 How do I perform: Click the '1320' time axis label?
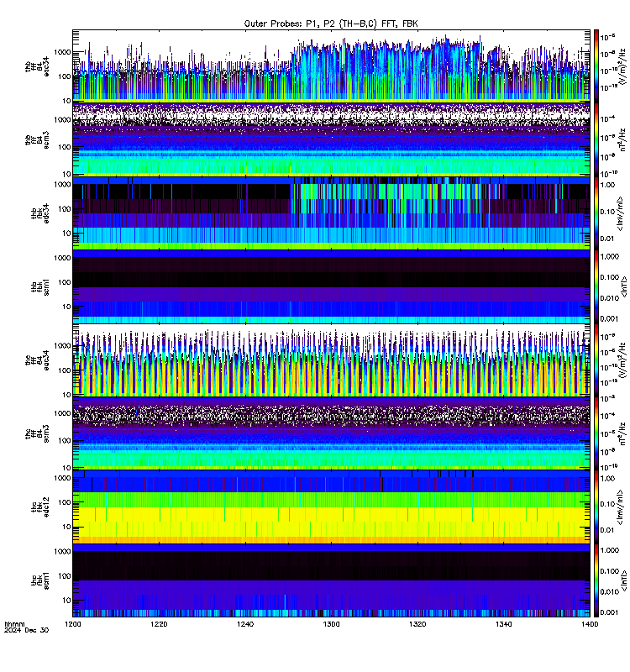click(x=417, y=624)
